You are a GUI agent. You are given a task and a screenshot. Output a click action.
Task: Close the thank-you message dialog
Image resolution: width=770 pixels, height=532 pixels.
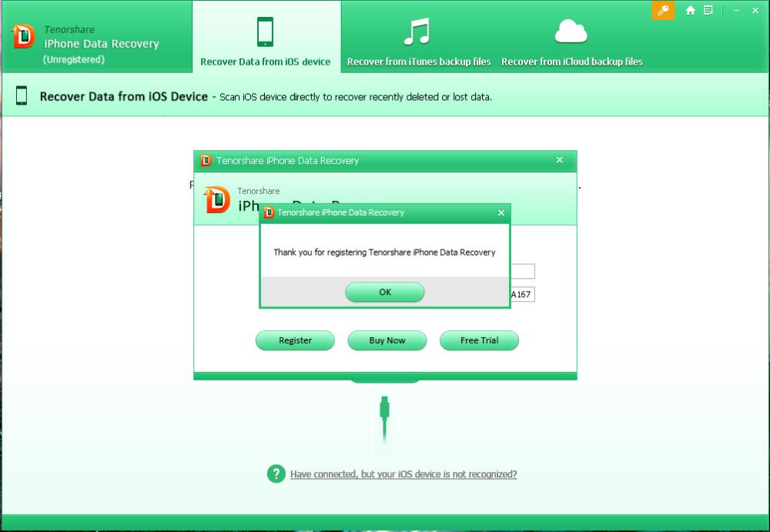pos(501,212)
